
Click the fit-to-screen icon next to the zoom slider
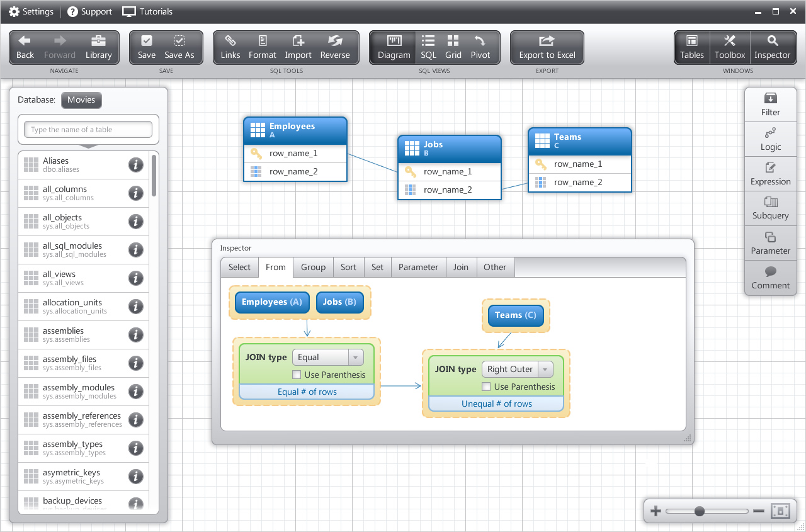[780, 511]
